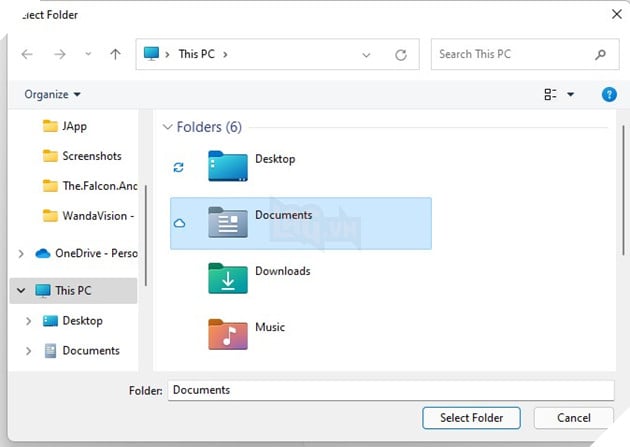The height and width of the screenshot is (447, 630).
Task: Click the main pane vertical scrollbar
Action: click(623, 190)
